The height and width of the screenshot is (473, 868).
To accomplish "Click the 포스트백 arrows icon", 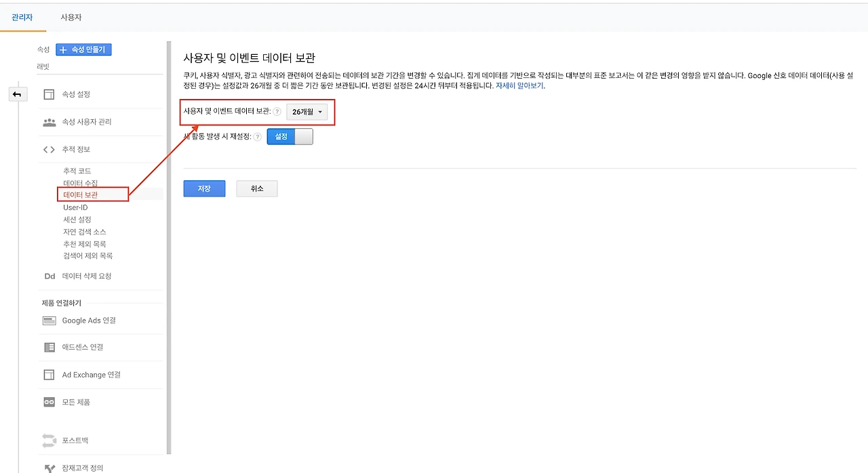I will click(x=49, y=440).
